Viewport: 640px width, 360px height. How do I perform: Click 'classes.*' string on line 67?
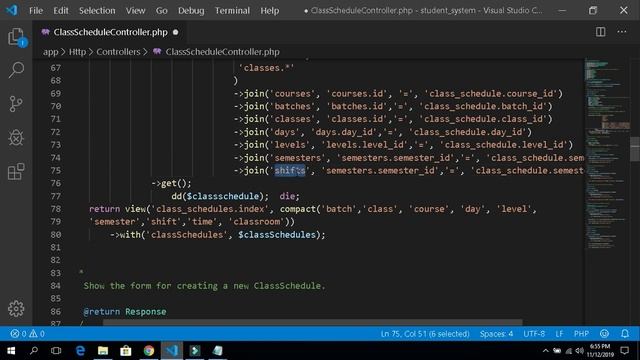coord(267,68)
